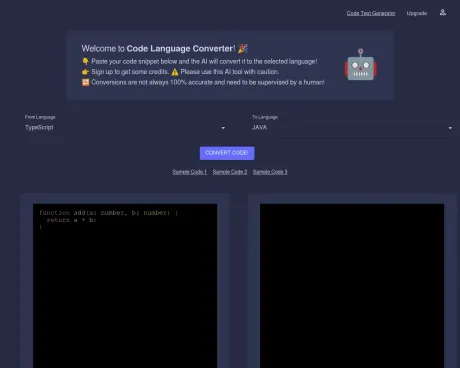Image resolution: width=460 pixels, height=368 pixels.
Task: Click the Upgrade link
Action: click(417, 13)
